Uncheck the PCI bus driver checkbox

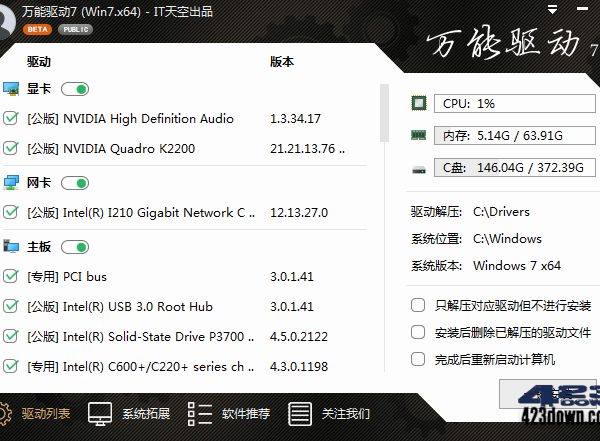click(11, 276)
